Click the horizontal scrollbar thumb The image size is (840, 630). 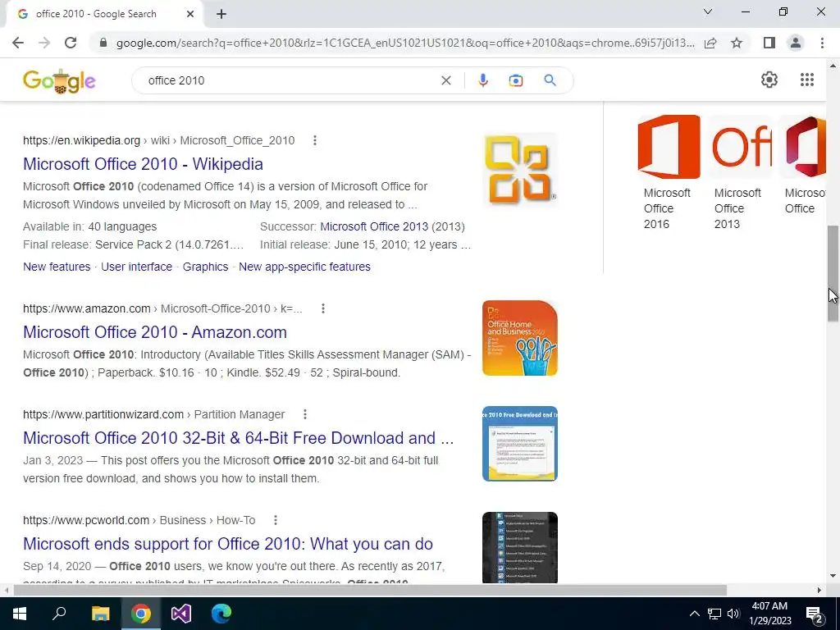[370, 591]
